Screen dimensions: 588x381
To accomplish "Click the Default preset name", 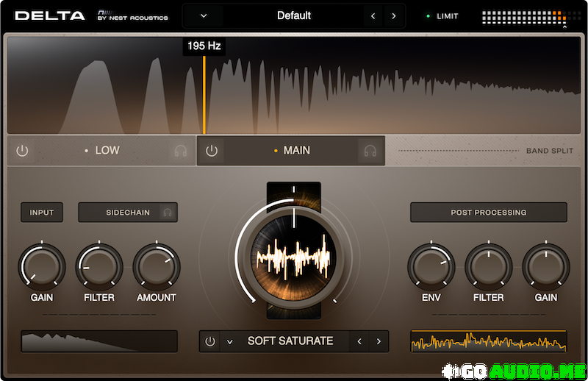I will click(x=293, y=15).
